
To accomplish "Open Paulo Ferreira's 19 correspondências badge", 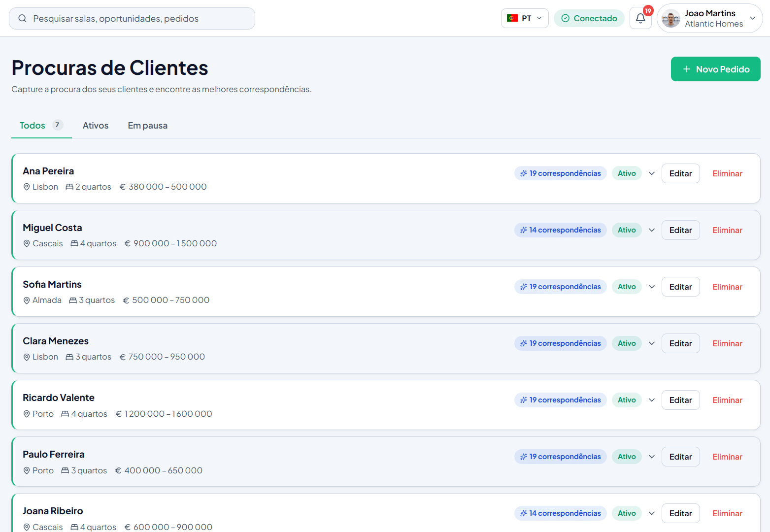I will point(560,457).
